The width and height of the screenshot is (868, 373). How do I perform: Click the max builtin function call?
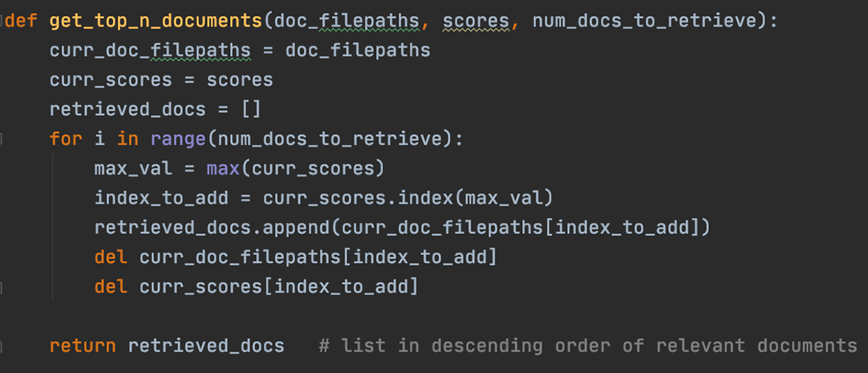click(223, 169)
